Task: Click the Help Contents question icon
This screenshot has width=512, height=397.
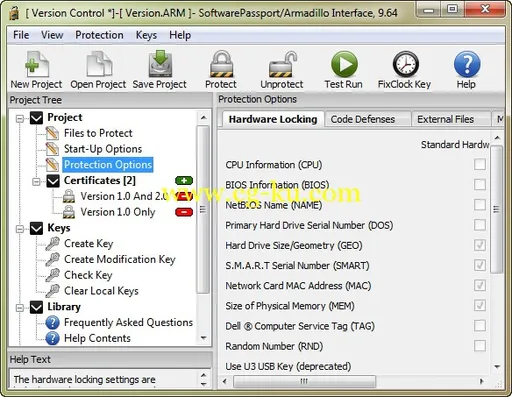Action: pyautogui.click(x=53, y=338)
